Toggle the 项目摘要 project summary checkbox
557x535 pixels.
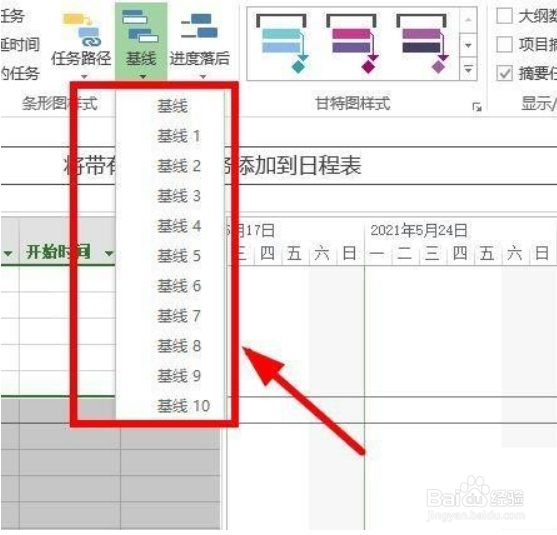pos(504,45)
